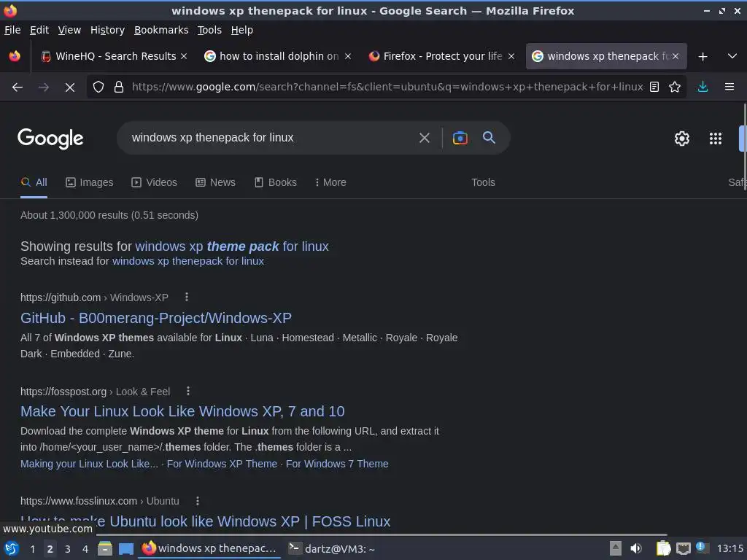Open the View menu
This screenshot has width=747, height=560.
point(69,30)
